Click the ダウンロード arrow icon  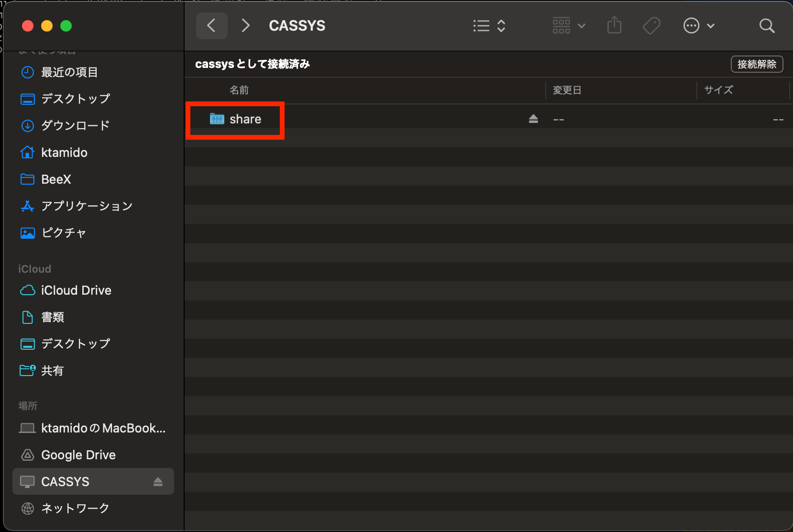[x=28, y=126]
